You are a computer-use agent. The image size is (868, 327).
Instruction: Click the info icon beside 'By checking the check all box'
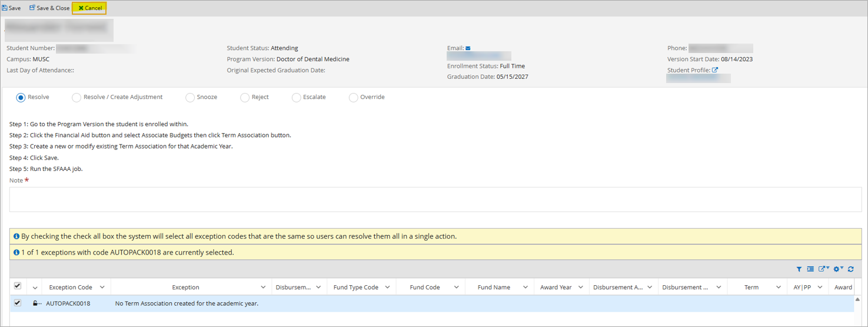(16, 236)
